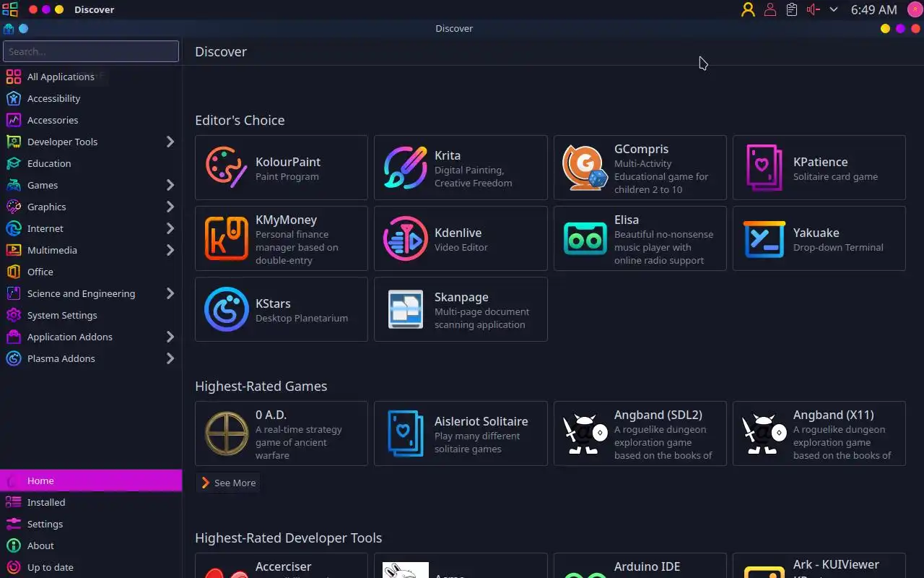The image size is (924, 578).
Task: Expand the Games category arrow
Action: pyautogui.click(x=170, y=185)
